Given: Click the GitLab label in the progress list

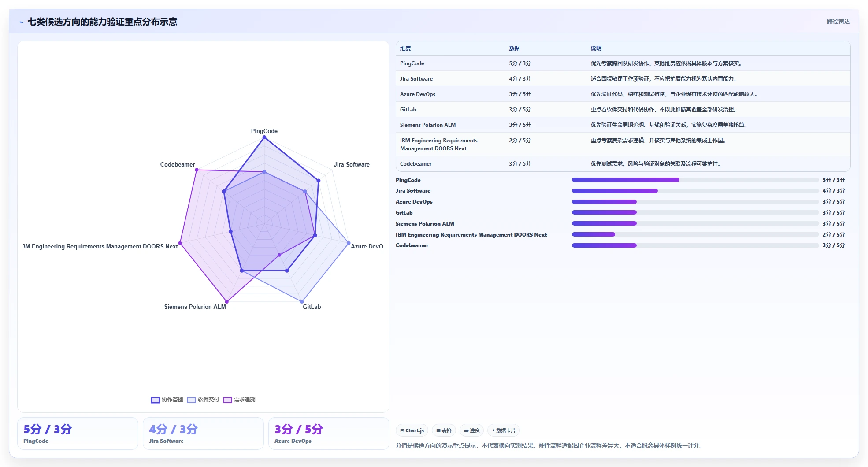Looking at the screenshot, I should tap(404, 213).
